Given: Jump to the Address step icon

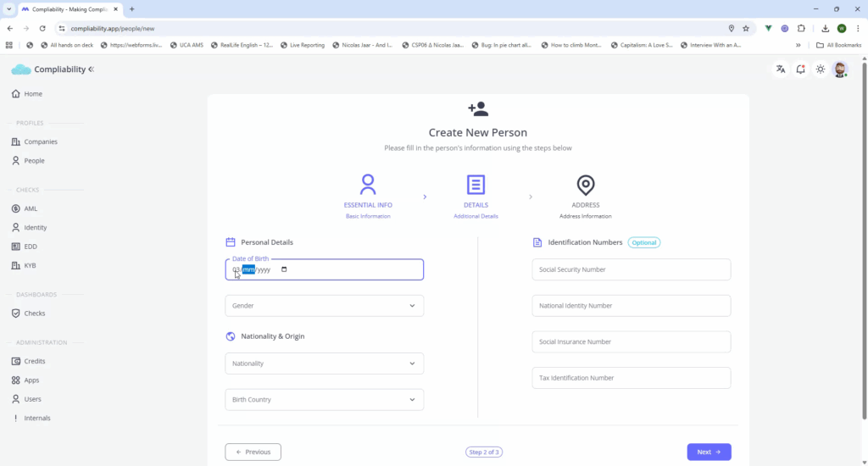Looking at the screenshot, I should click(585, 185).
